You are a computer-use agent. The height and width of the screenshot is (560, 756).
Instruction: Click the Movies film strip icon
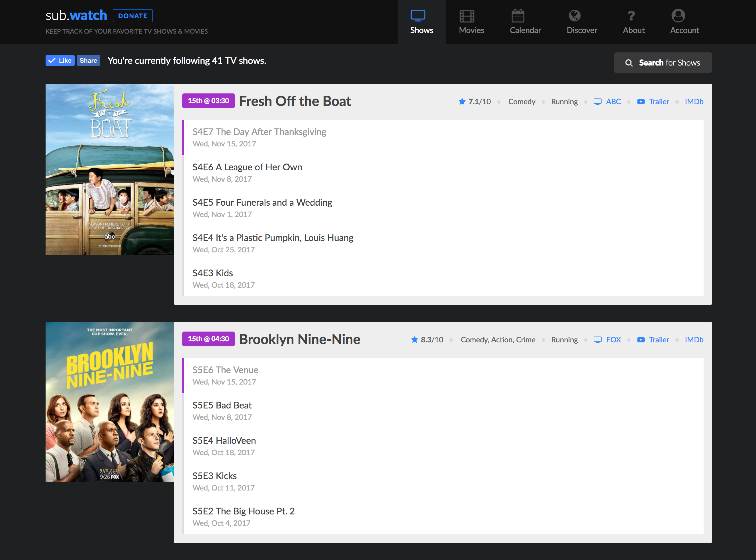(467, 16)
